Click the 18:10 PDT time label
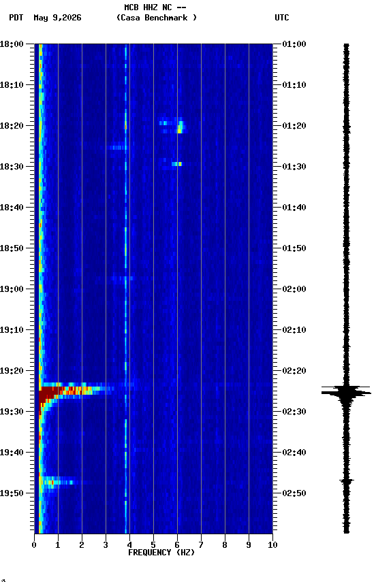 point(12,85)
